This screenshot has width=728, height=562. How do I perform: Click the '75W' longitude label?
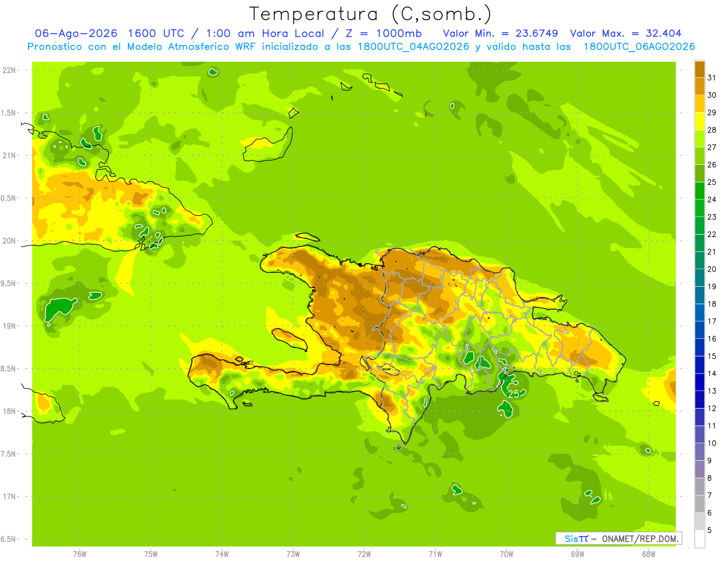[x=151, y=554]
